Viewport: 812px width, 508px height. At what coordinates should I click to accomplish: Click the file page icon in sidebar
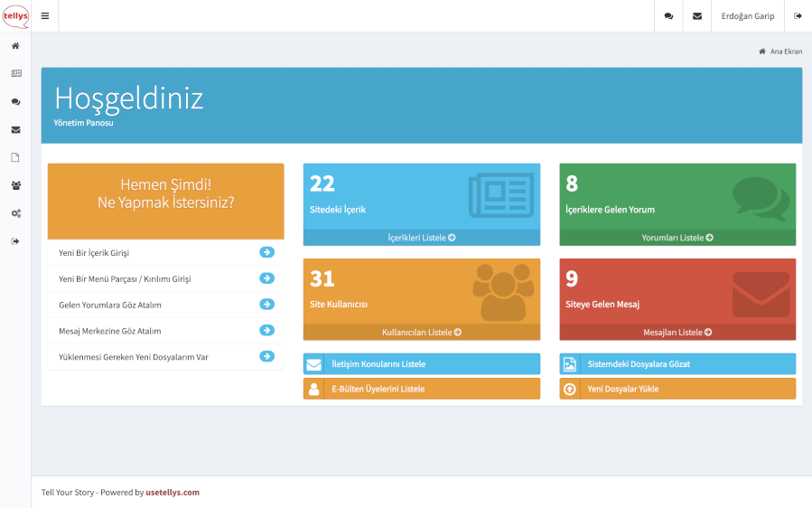pos(15,157)
